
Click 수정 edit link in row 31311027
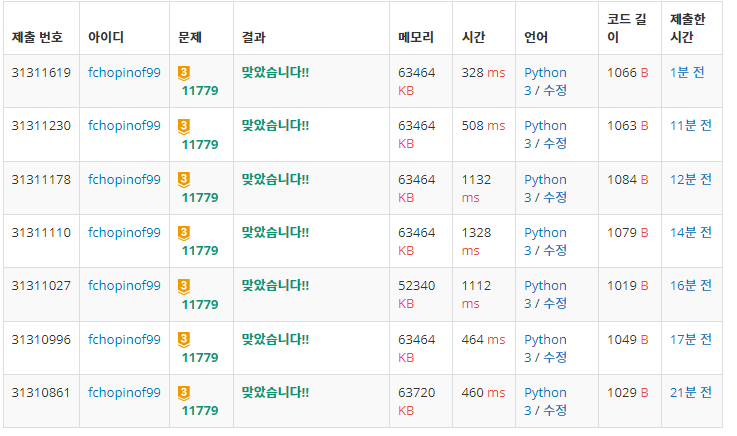pyautogui.click(x=555, y=304)
